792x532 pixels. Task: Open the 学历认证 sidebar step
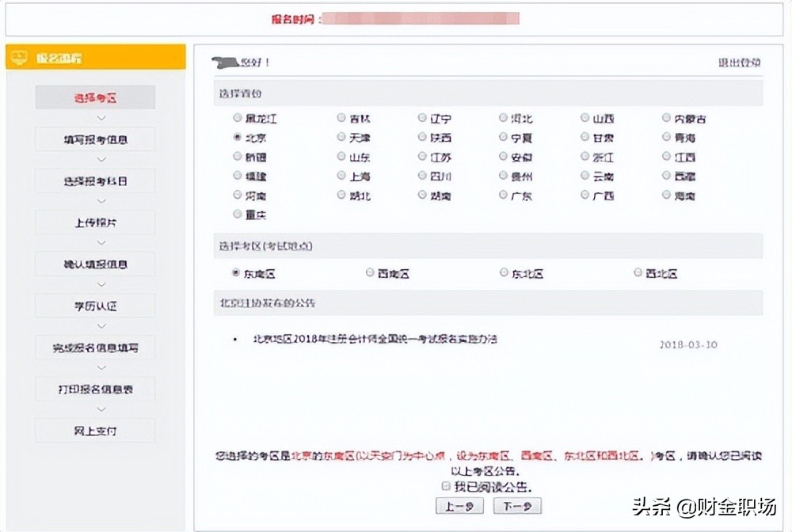point(94,305)
